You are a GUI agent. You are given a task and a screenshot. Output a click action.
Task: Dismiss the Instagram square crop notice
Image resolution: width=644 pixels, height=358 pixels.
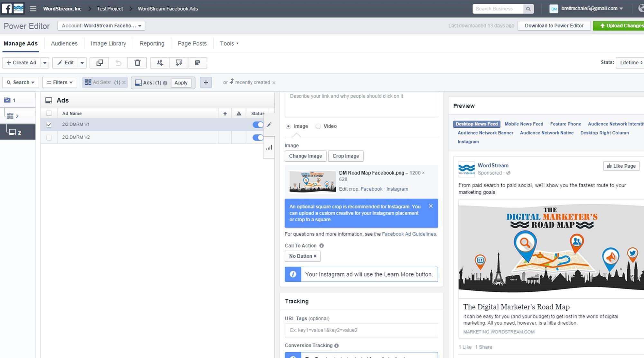point(431,206)
